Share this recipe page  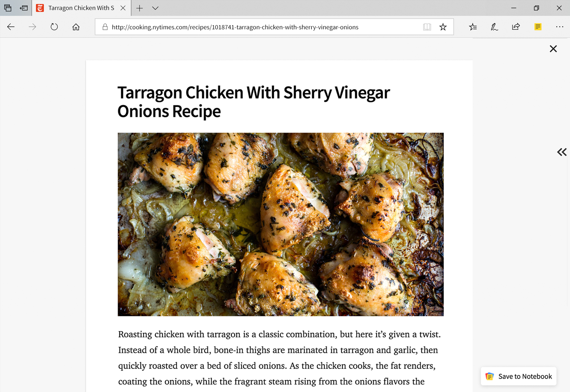[516, 27]
